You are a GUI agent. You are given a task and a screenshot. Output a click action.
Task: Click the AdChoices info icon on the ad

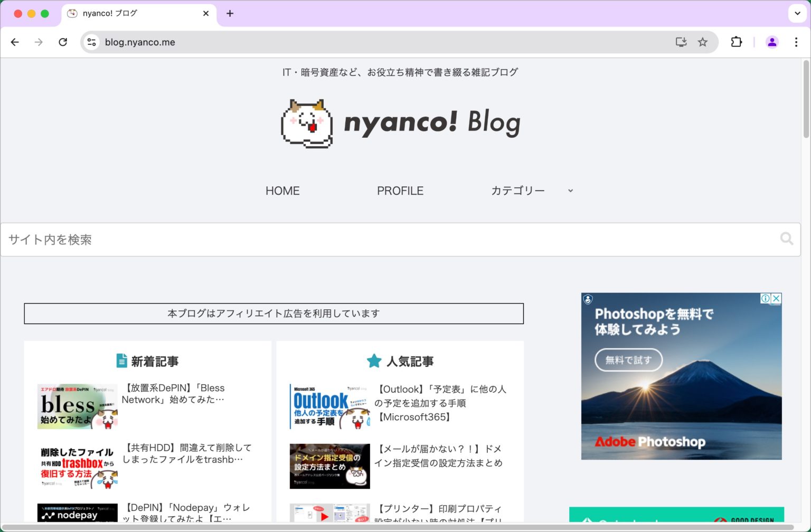tap(765, 299)
